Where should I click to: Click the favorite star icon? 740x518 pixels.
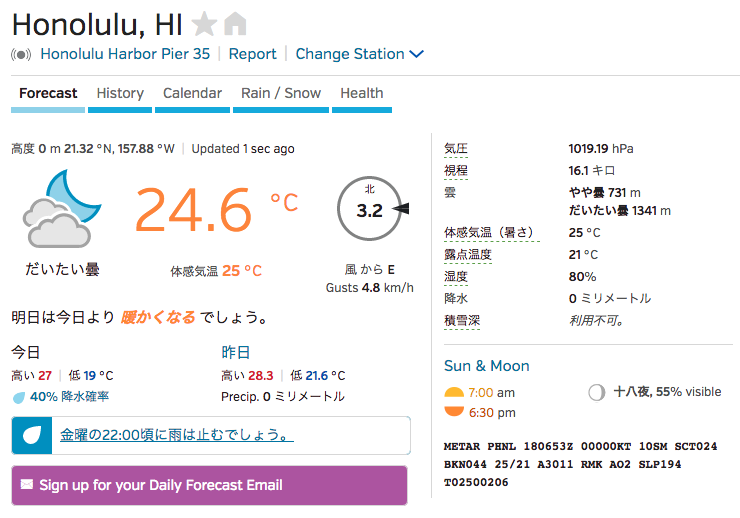tap(204, 24)
